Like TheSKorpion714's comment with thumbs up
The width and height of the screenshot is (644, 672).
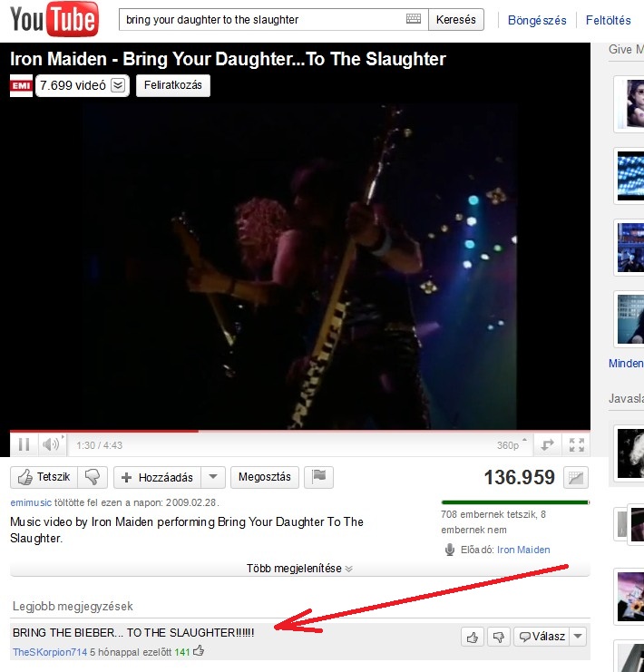473,637
